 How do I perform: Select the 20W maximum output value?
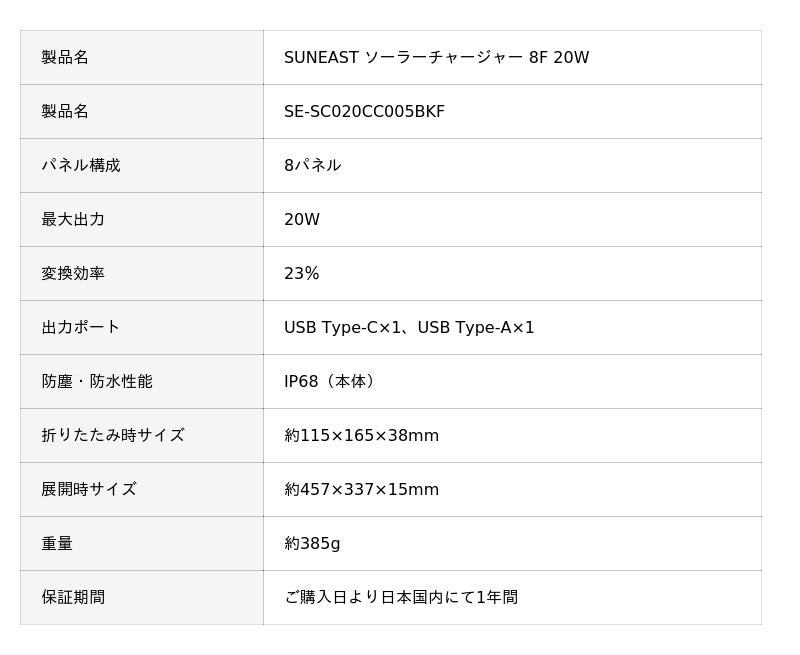[x=302, y=219]
